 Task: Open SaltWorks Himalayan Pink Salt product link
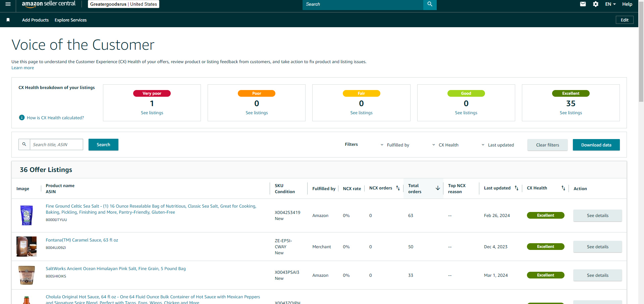(116, 269)
